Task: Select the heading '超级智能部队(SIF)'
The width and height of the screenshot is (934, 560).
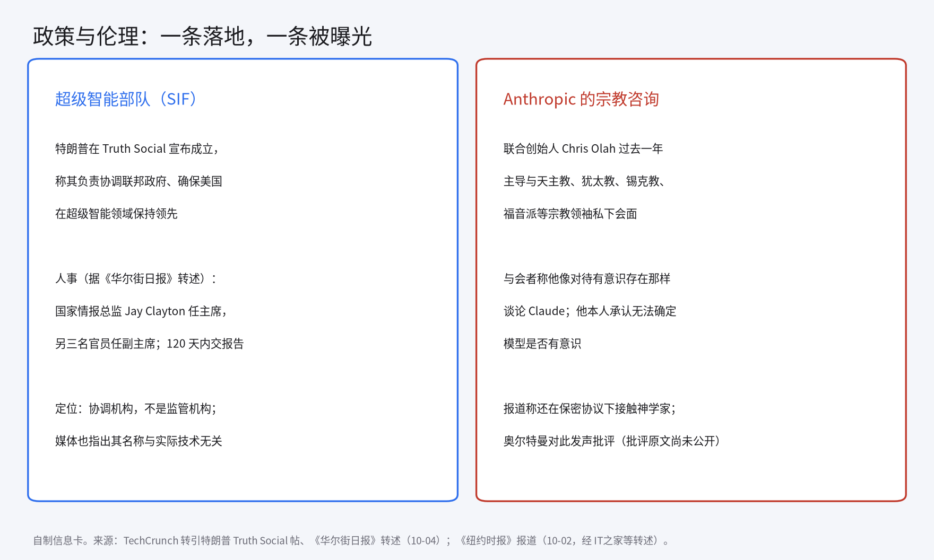Action: tap(127, 99)
